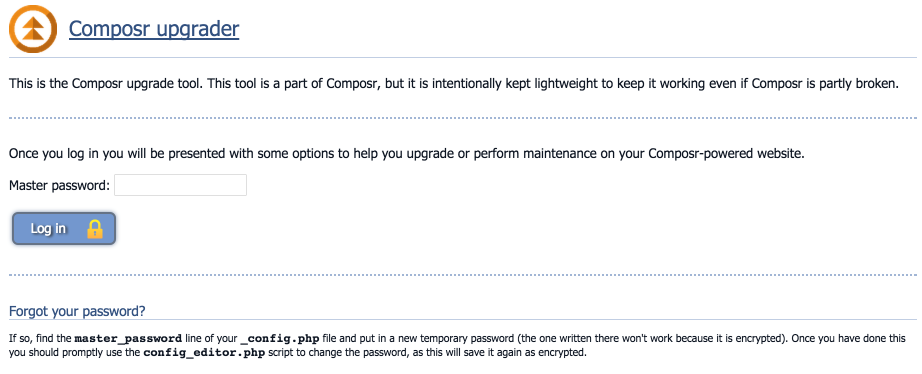Click the bold config_editor.php script name
Screen dimensions: 922x374
coord(205,353)
